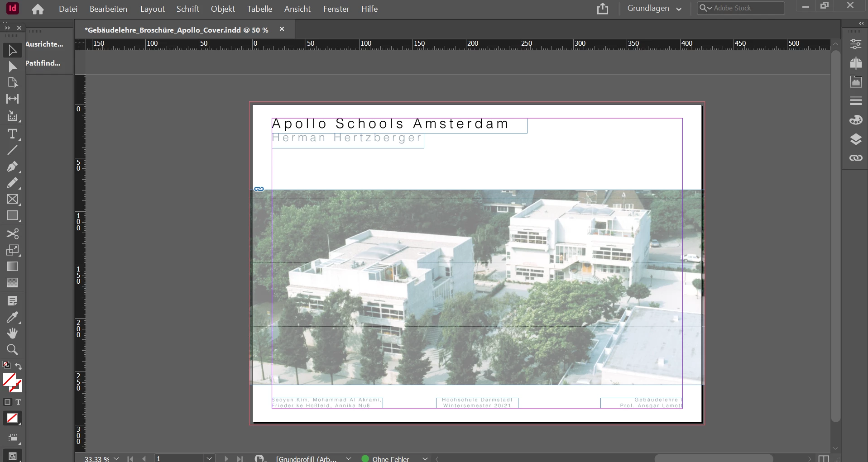Select the Zoom tool magnifier
The image size is (868, 462).
pyautogui.click(x=12, y=350)
